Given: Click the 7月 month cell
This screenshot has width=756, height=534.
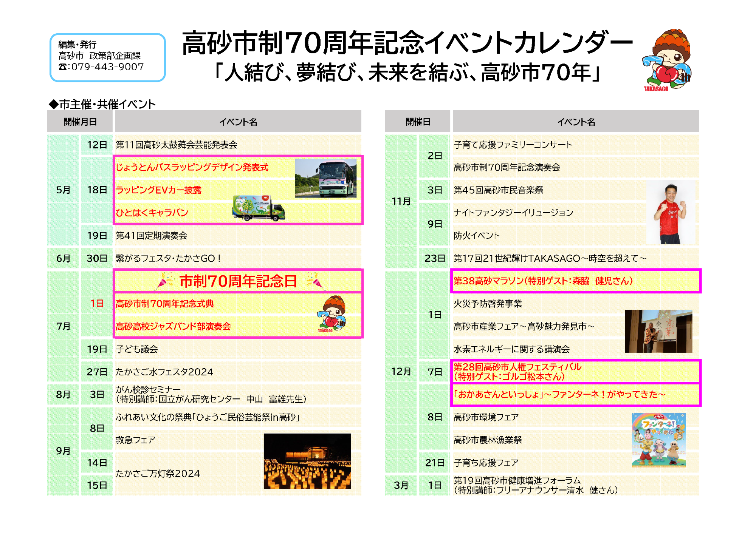Looking at the screenshot, I should 63,326.
